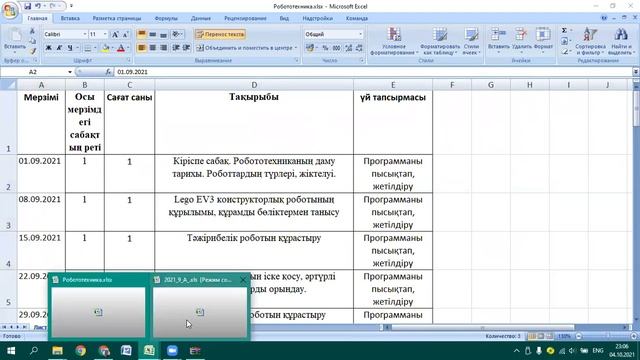Increase cell indent

187,48
